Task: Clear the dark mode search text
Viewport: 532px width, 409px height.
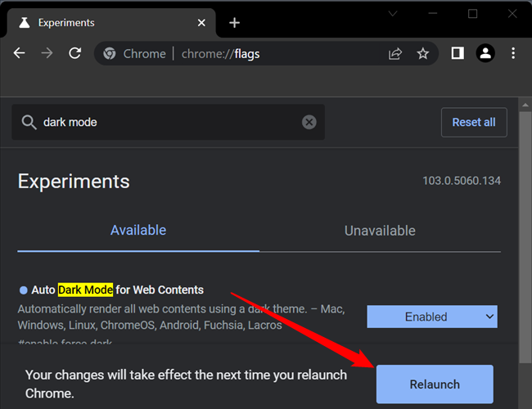Action: click(309, 122)
